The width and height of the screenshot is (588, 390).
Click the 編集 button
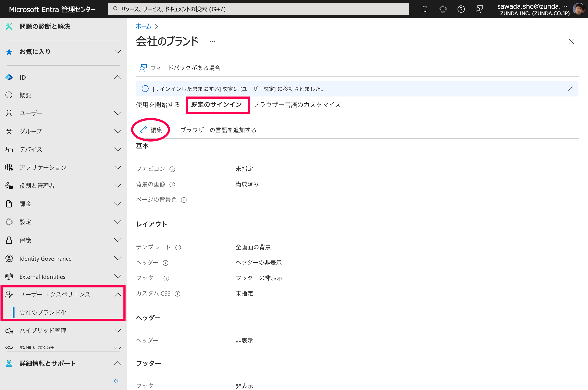tap(151, 130)
